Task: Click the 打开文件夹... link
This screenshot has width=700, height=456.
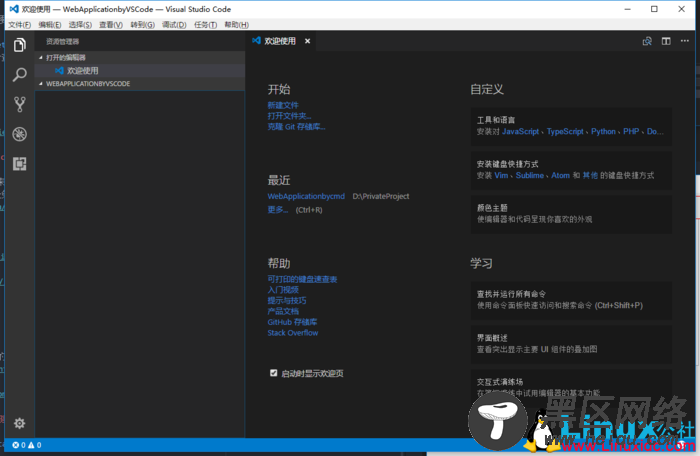Action: coord(289,116)
